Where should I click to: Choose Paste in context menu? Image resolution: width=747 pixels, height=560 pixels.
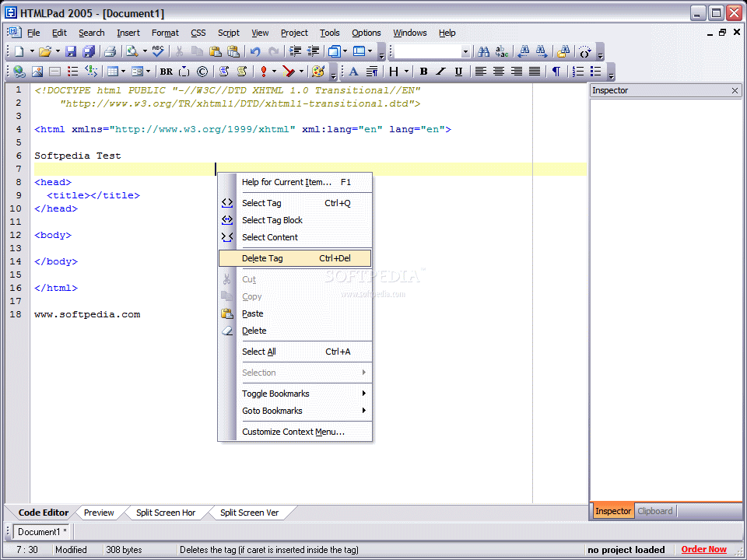pyautogui.click(x=295, y=313)
